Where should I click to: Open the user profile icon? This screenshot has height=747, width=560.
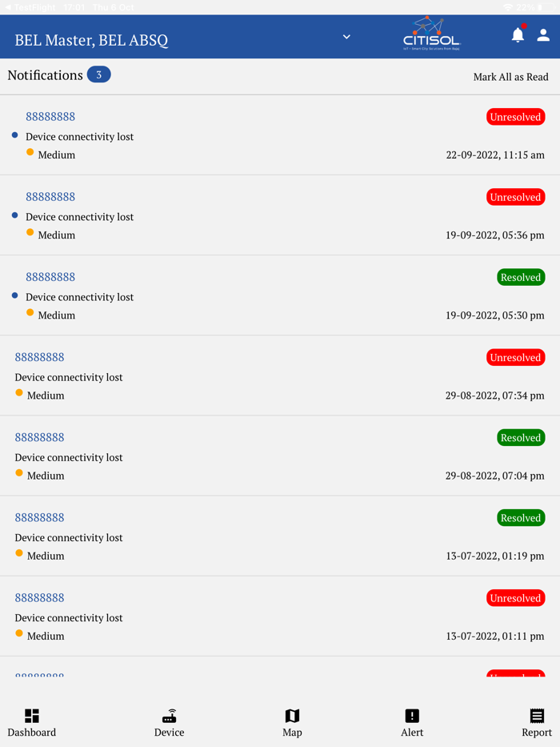pyautogui.click(x=543, y=35)
